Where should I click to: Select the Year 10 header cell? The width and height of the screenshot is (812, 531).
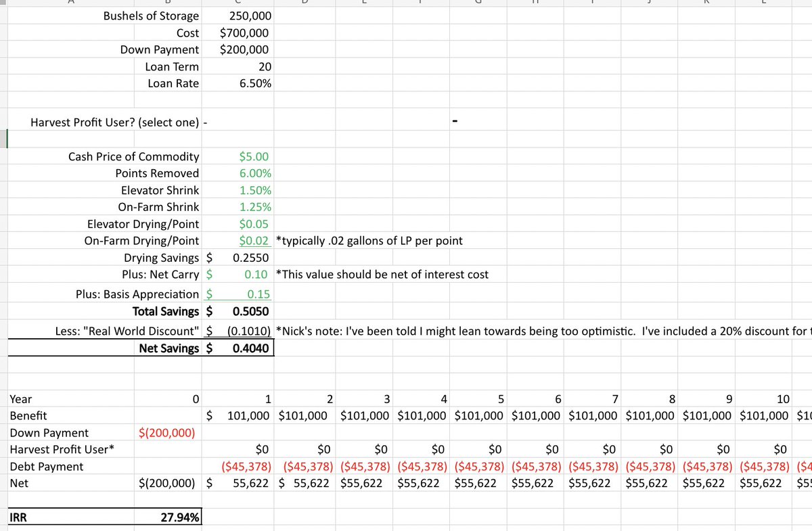coord(783,399)
